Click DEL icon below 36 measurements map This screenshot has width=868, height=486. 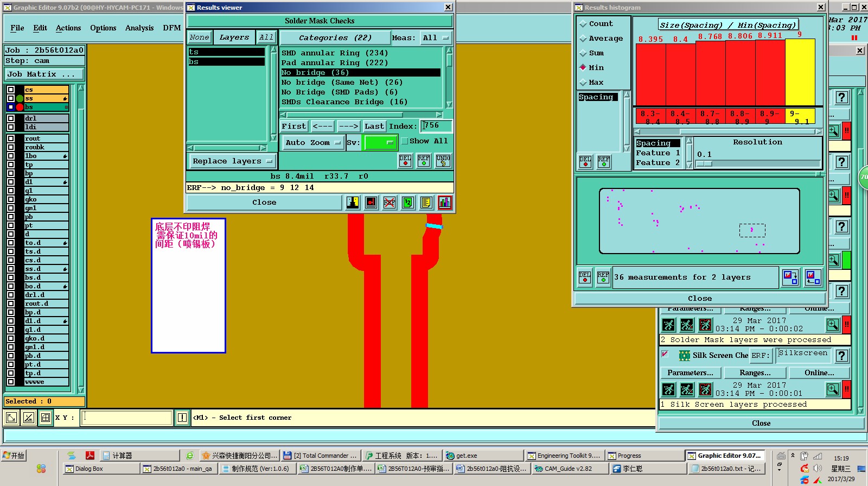click(x=585, y=277)
